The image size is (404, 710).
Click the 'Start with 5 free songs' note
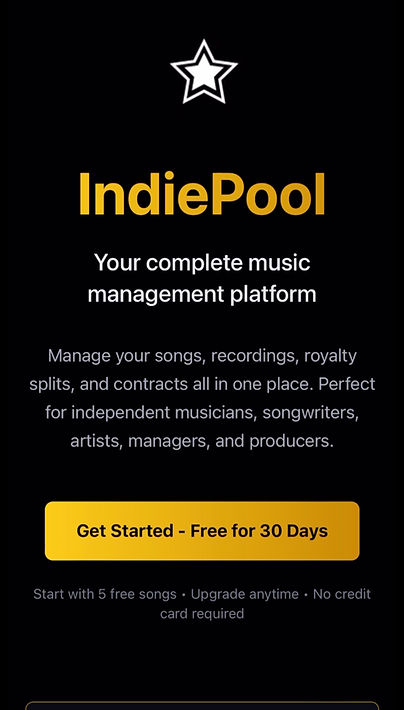[x=105, y=594]
